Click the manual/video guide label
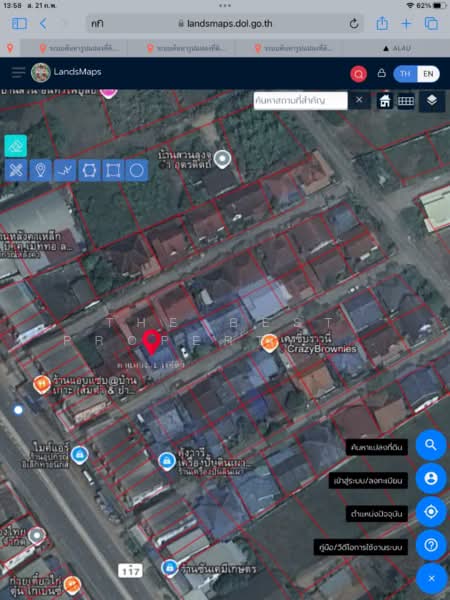The height and width of the screenshot is (600, 450). [360, 547]
